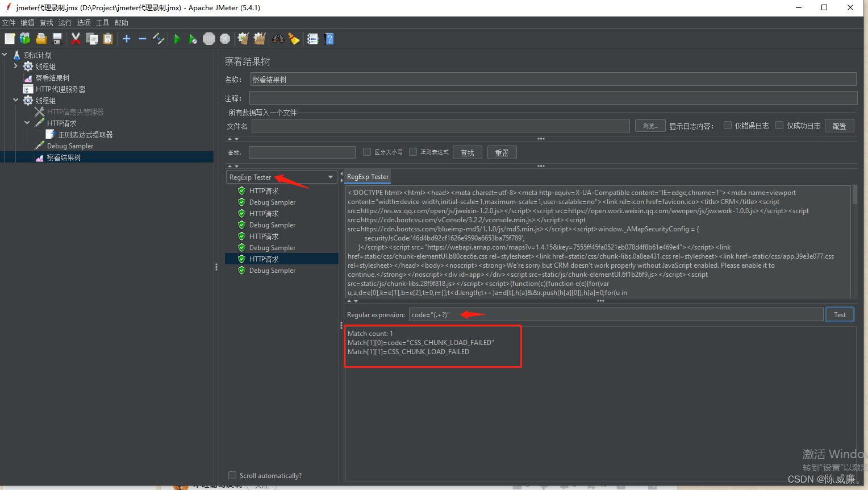Click the Paste clipboard icon
Screen dimensions: 868x490
[108, 39]
